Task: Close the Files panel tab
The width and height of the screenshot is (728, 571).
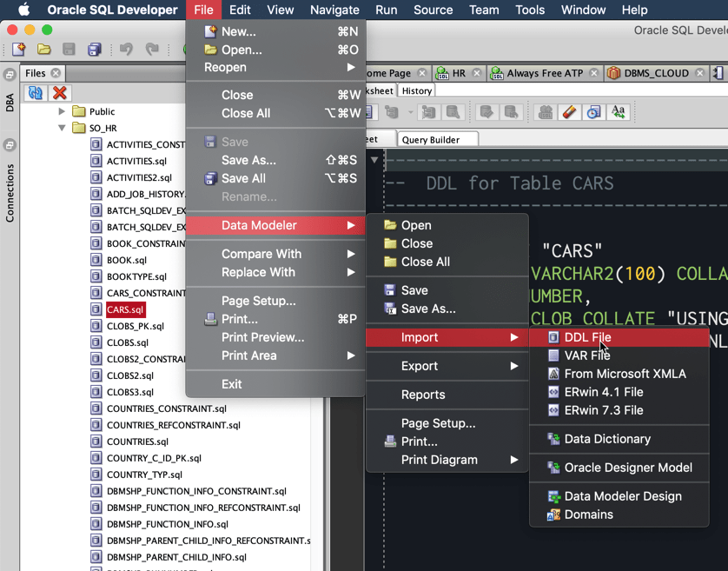Action: click(x=56, y=73)
